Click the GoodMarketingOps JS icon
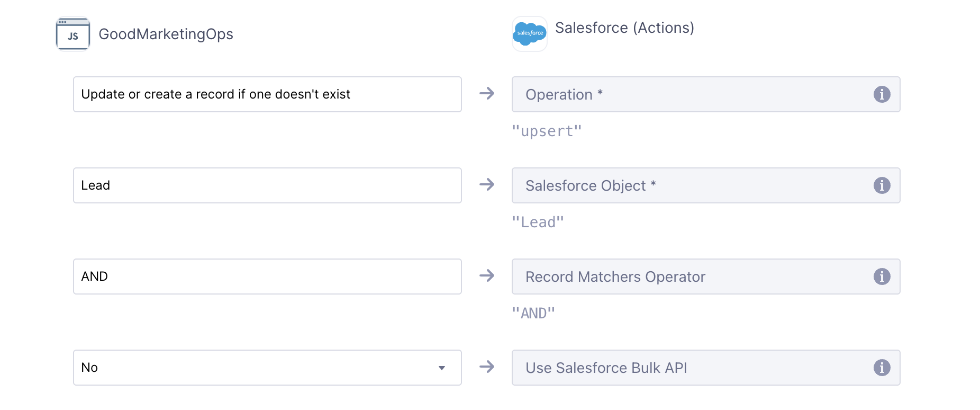980x410 pixels. [x=73, y=34]
